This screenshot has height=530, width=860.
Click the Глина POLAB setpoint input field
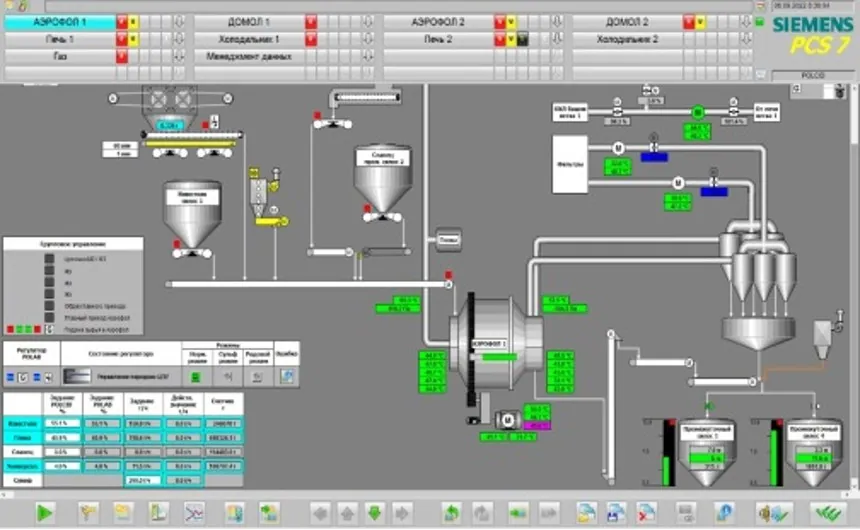click(x=103, y=438)
